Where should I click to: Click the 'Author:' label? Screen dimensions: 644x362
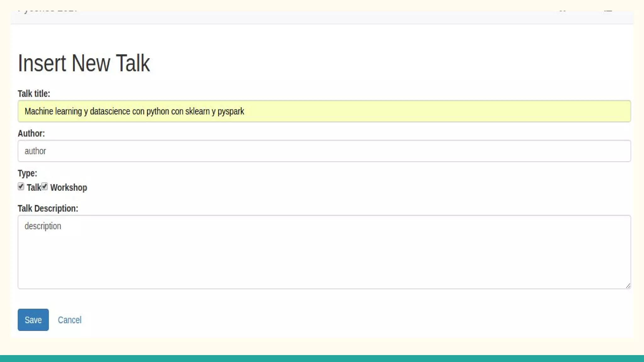(x=31, y=134)
